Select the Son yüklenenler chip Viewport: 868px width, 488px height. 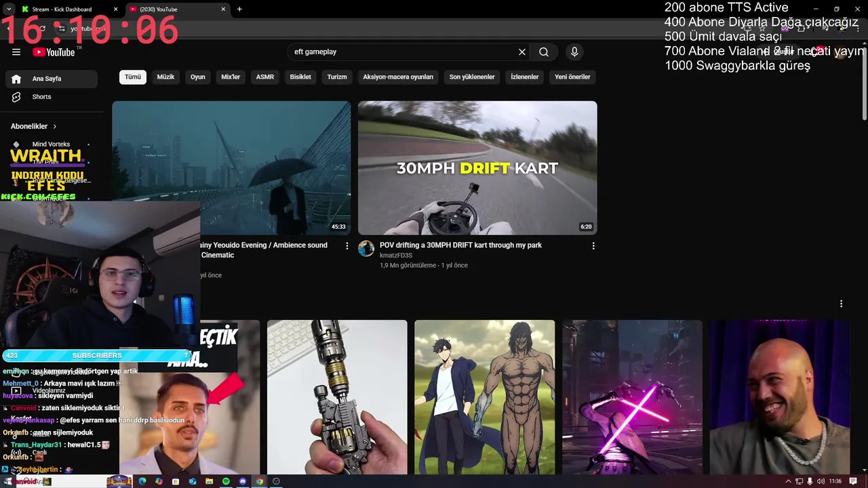tap(472, 77)
